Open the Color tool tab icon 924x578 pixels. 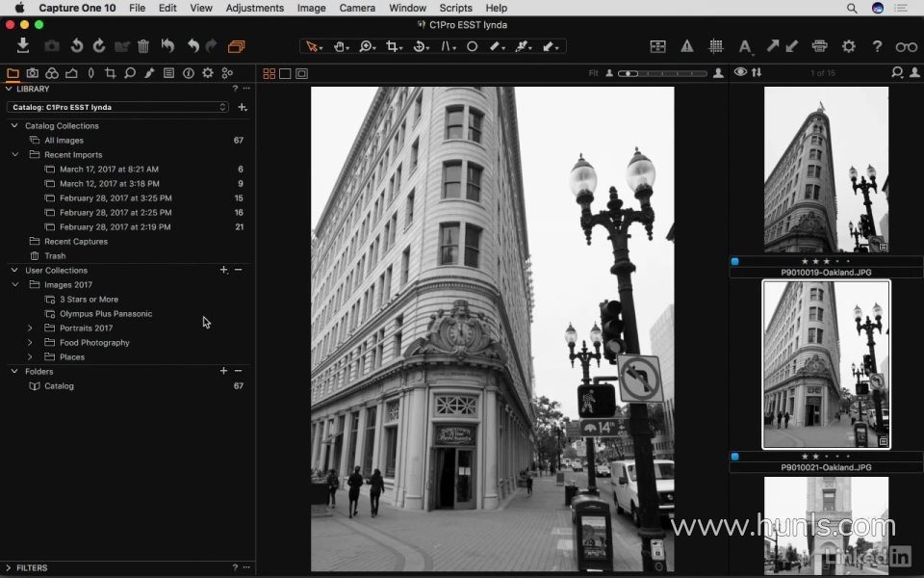[52, 73]
